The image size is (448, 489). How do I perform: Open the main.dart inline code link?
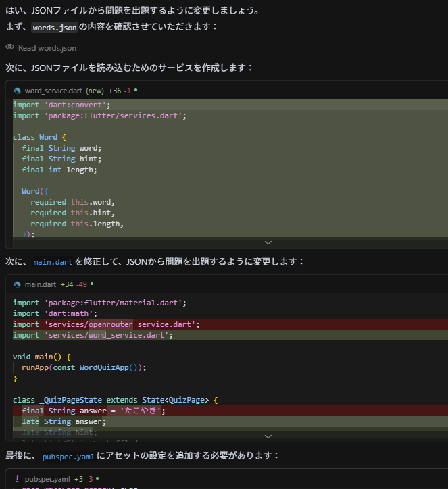53,262
